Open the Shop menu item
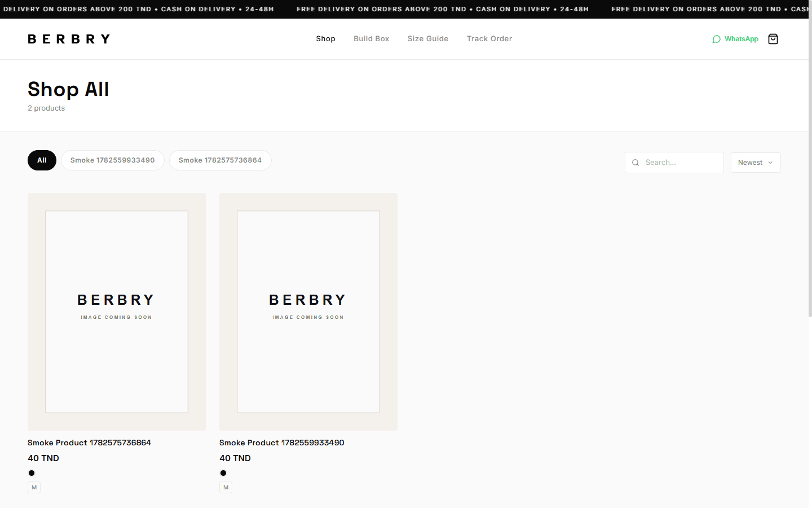This screenshot has height=508, width=812. pos(325,39)
